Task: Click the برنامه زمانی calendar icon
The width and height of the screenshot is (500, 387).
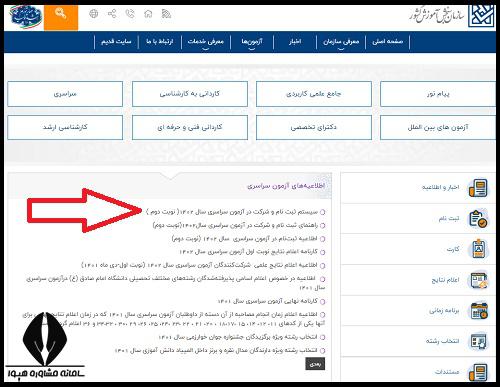Action: (x=479, y=311)
